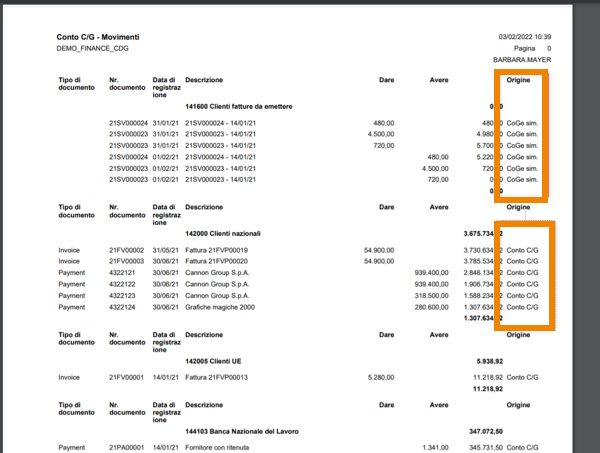Screen dimensions: 600x453
Task: Click the 'Descrizione' header above Clienti UE
Action: pos(204,335)
